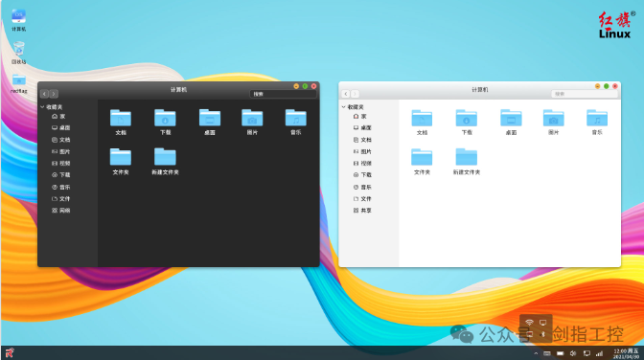The image size is (644, 360).
Task: Select 文档 in the light window sidebar
Action: click(362, 140)
